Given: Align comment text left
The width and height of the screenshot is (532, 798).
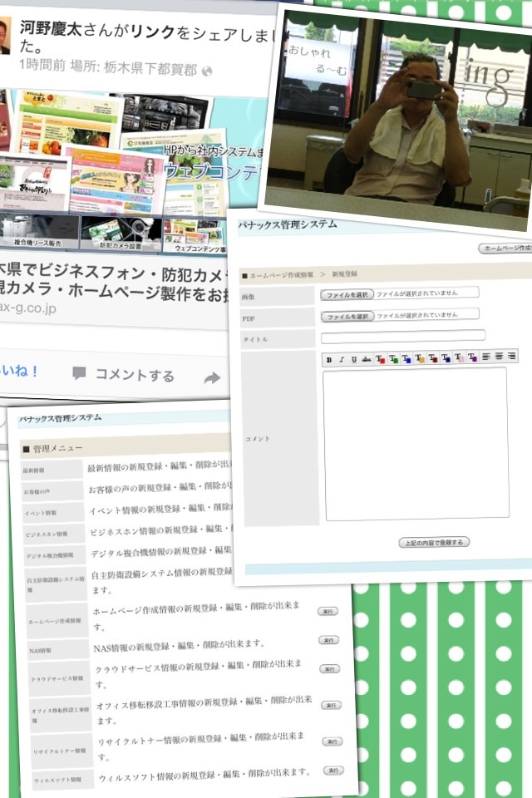Looking at the screenshot, I should [486, 357].
